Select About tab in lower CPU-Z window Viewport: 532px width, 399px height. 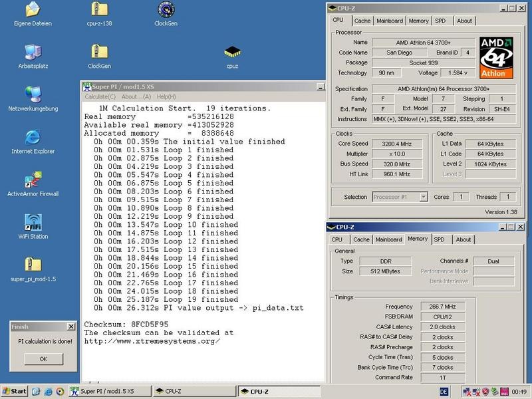click(x=463, y=239)
